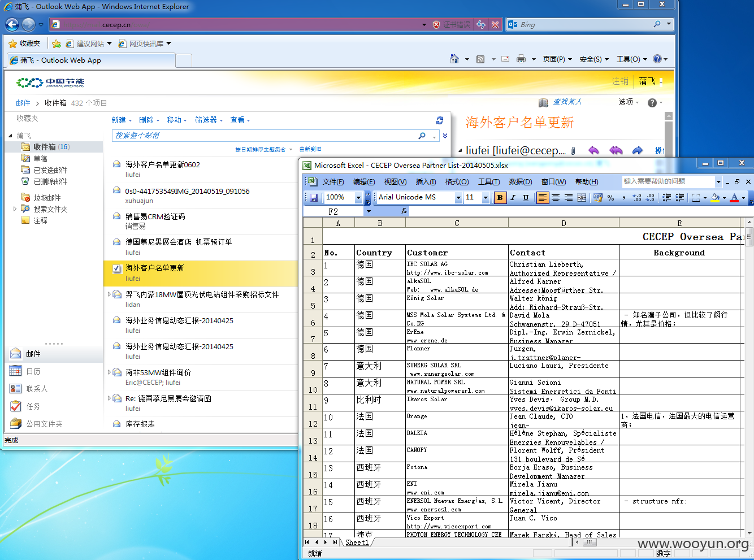Click the Borders icon in Excel toolbar
The width and height of the screenshot is (754, 560).
tap(696, 197)
